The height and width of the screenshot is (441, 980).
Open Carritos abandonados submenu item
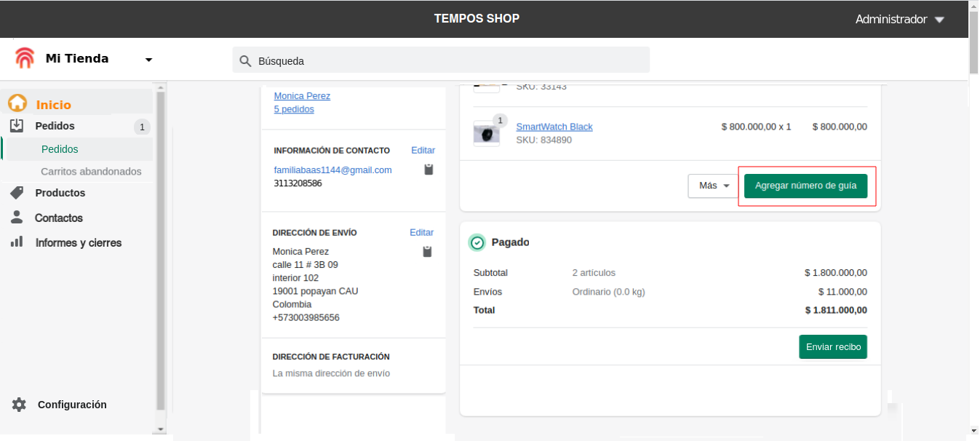coord(91,172)
